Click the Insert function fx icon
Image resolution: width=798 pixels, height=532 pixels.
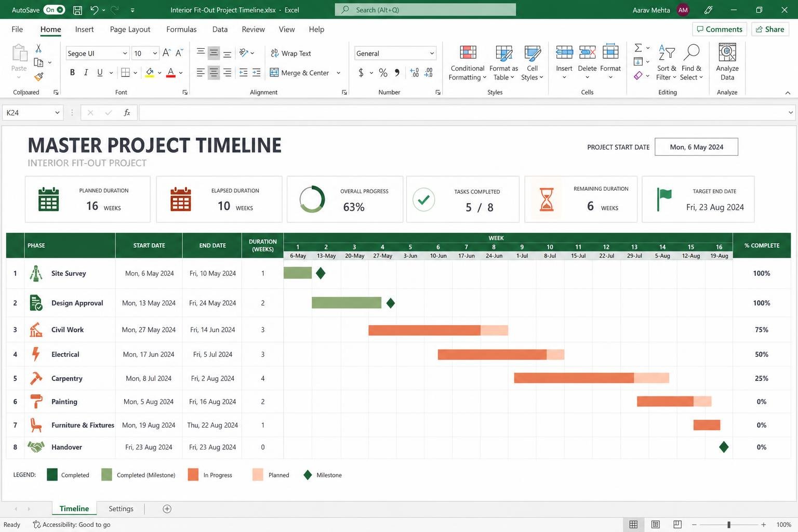[x=127, y=113]
